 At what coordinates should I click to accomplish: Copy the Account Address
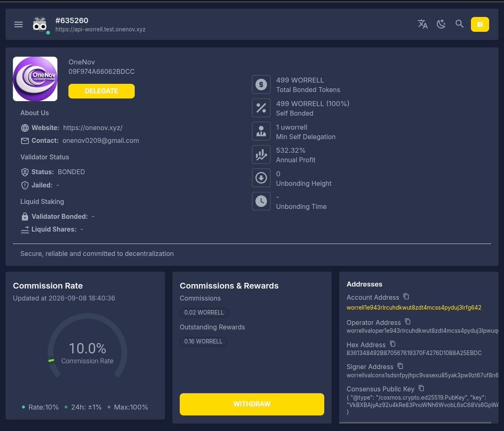[406, 296]
